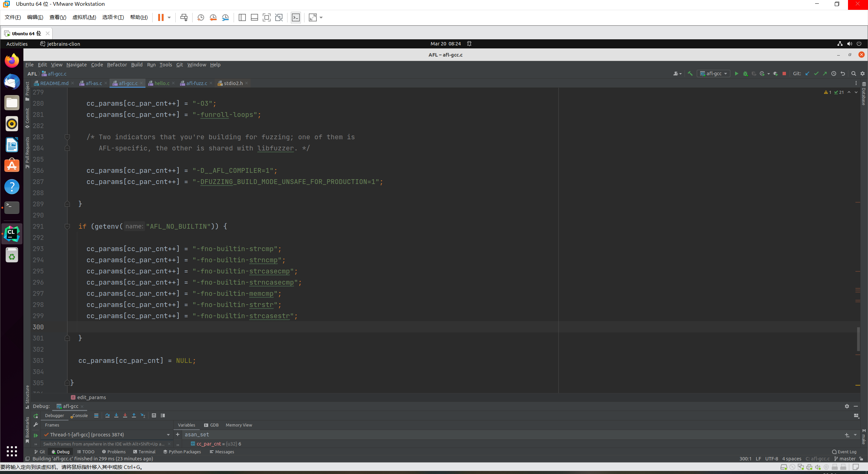Add a new watch with plus icon
The height and width of the screenshot is (474, 868).
click(x=178, y=434)
